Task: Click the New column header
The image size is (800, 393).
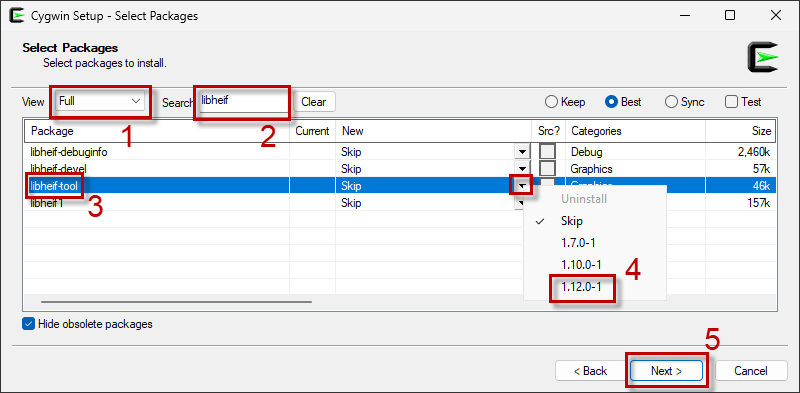Action: 433,131
